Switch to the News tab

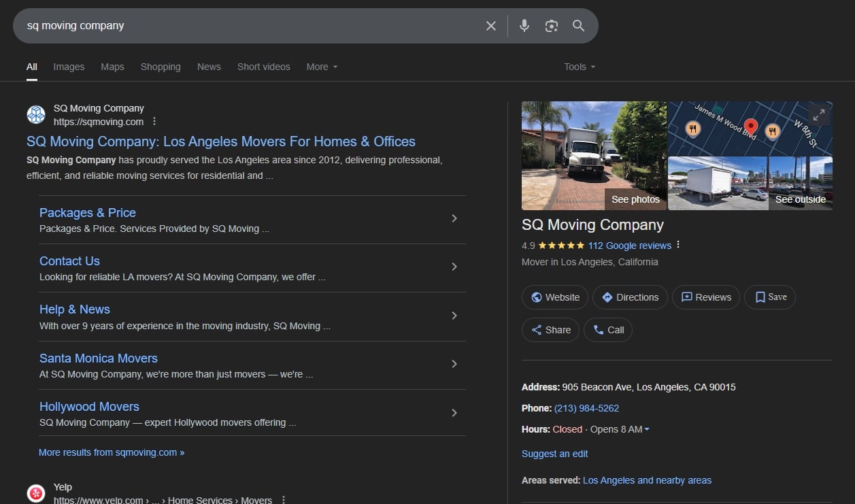[x=209, y=67]
